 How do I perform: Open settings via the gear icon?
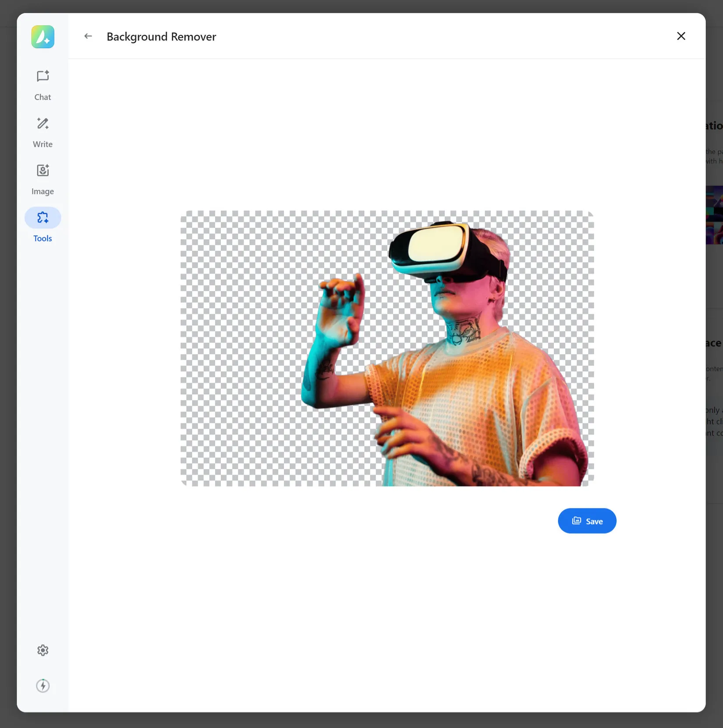43,650
